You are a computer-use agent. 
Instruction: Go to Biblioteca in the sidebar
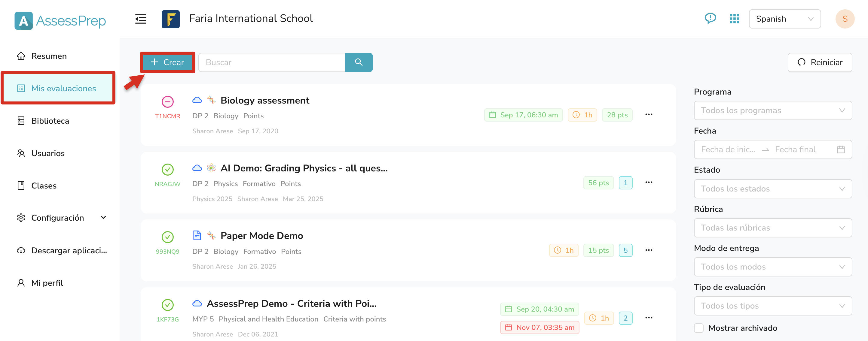click(50, 121)
